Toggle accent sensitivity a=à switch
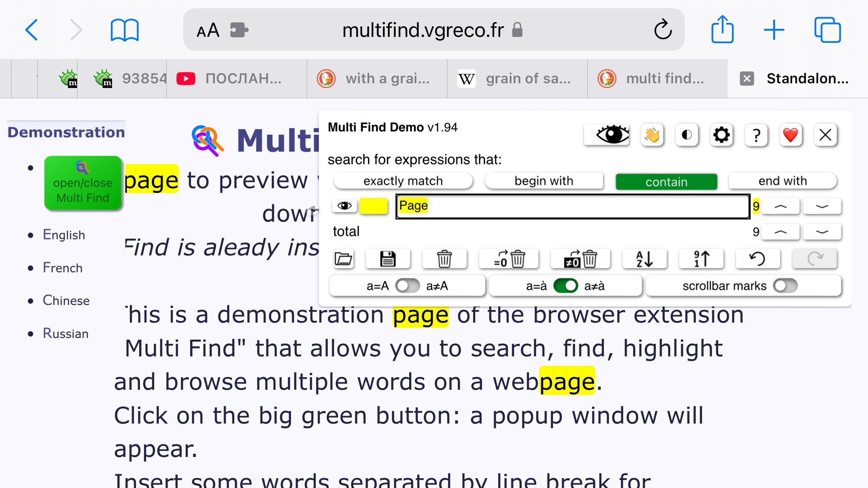This screenshot has width=868, height=488. (x=565, y=286)
